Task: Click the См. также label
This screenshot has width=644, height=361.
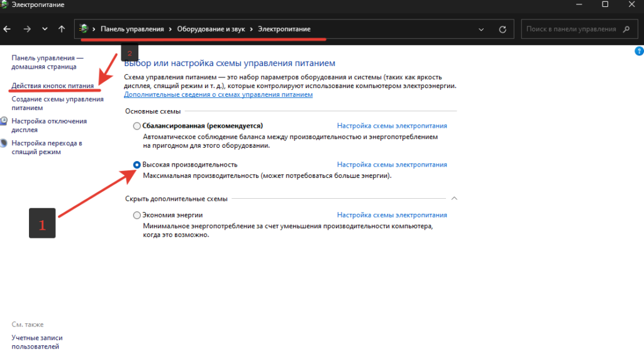Action: pos(28,325)
